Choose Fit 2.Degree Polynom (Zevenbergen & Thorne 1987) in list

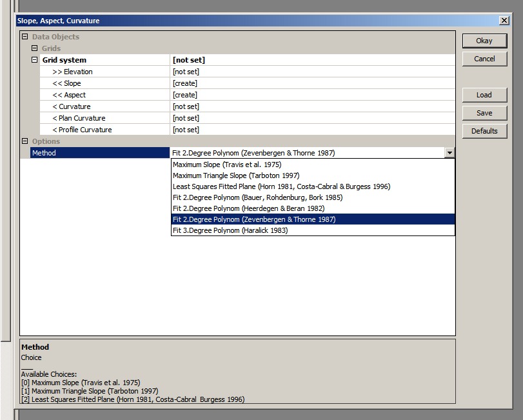(x=313, y=219)
